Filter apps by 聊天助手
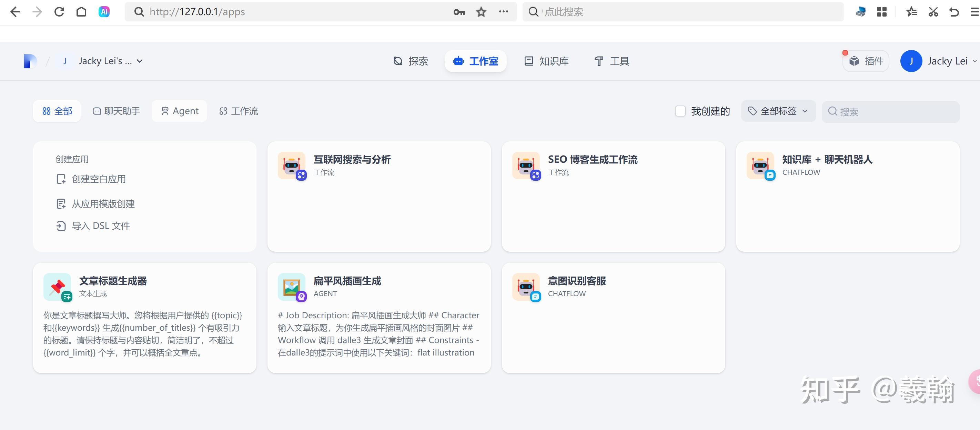The width and height of the screenshot is (980, 430). 117,111
